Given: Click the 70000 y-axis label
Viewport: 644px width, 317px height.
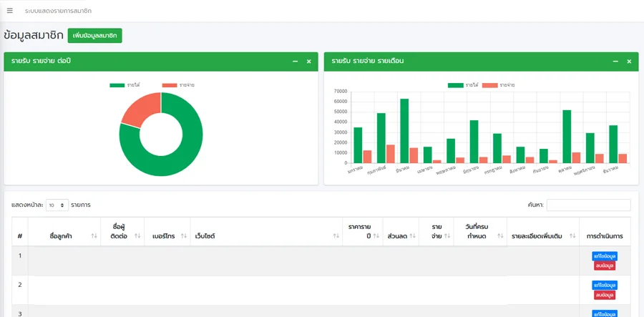Looking at the screenshot, I should point(341,91).
